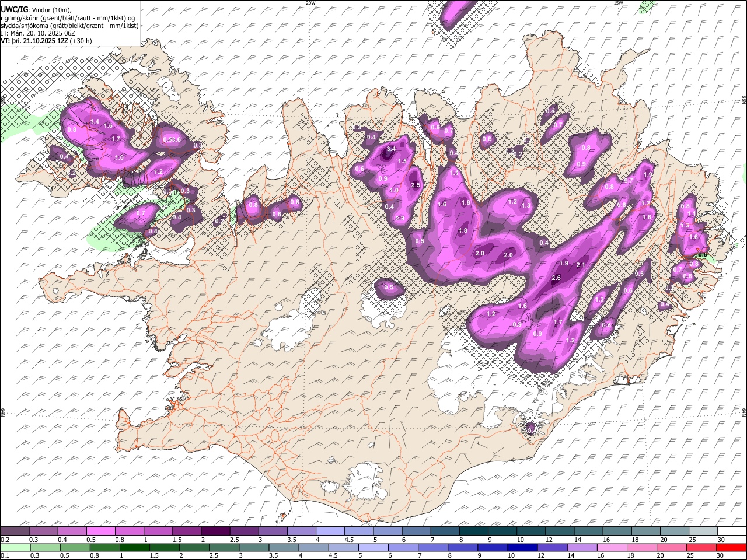Click the 1.5 snowfall value below 3.4
This screenshot has width=747, height=560.
pos(402,161)
